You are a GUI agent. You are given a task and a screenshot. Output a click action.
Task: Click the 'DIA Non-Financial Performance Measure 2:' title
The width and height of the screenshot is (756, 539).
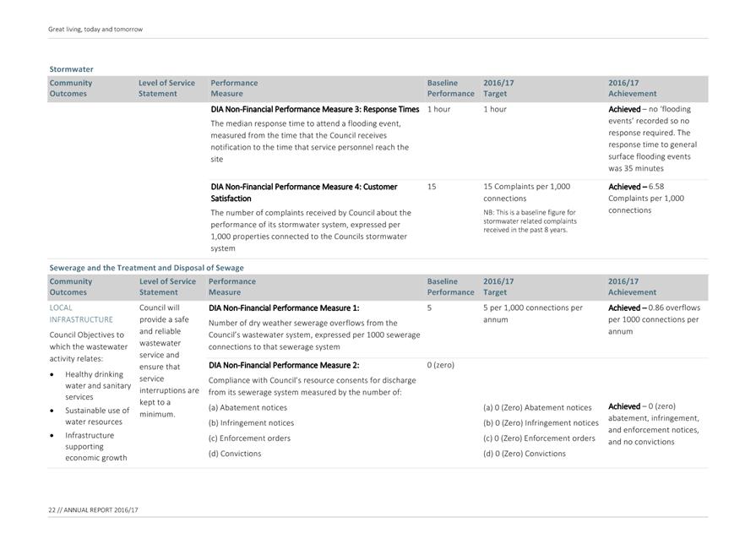(x=284, y=366)
